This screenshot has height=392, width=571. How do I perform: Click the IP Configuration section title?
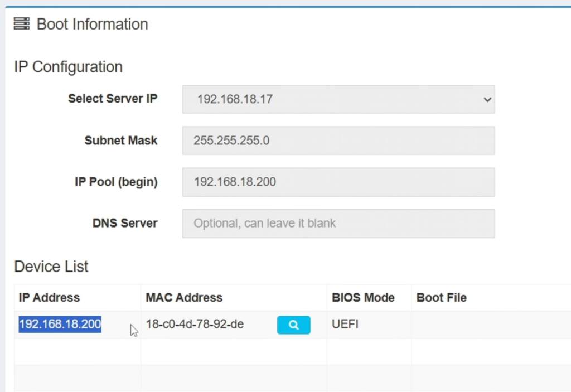67,66
